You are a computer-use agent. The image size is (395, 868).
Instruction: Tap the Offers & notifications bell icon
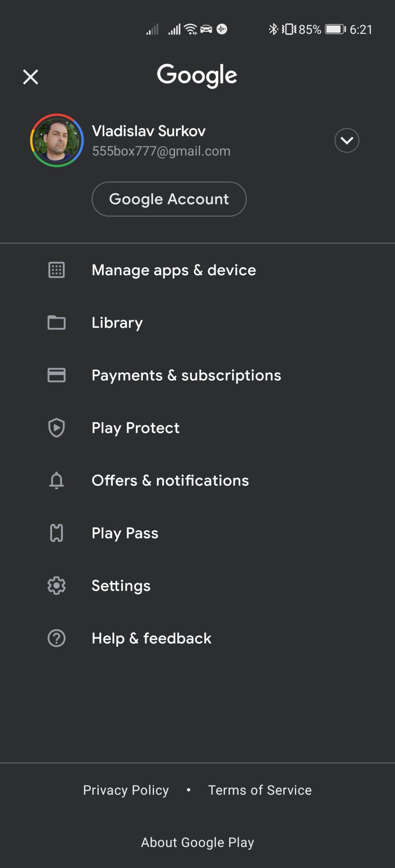[56, 480]
